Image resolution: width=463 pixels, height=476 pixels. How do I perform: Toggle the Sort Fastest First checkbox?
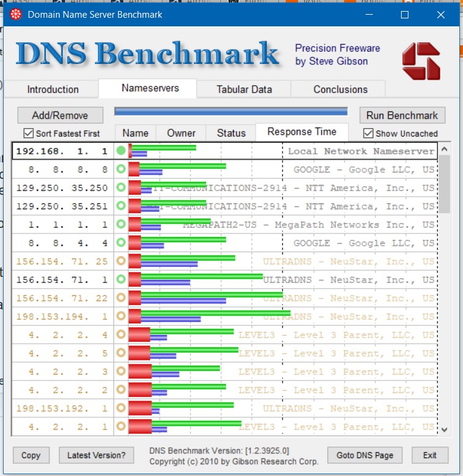(29, 133)
